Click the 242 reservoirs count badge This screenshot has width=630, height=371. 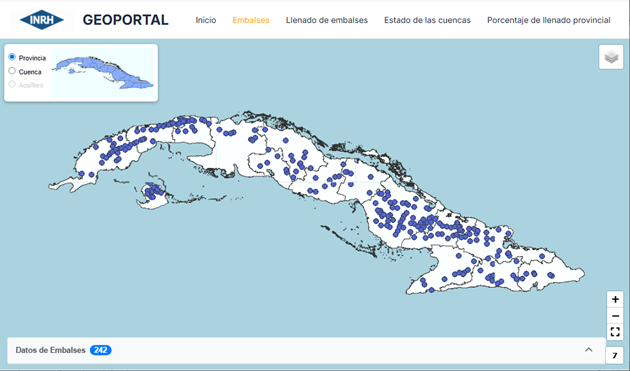click(100, 350)
